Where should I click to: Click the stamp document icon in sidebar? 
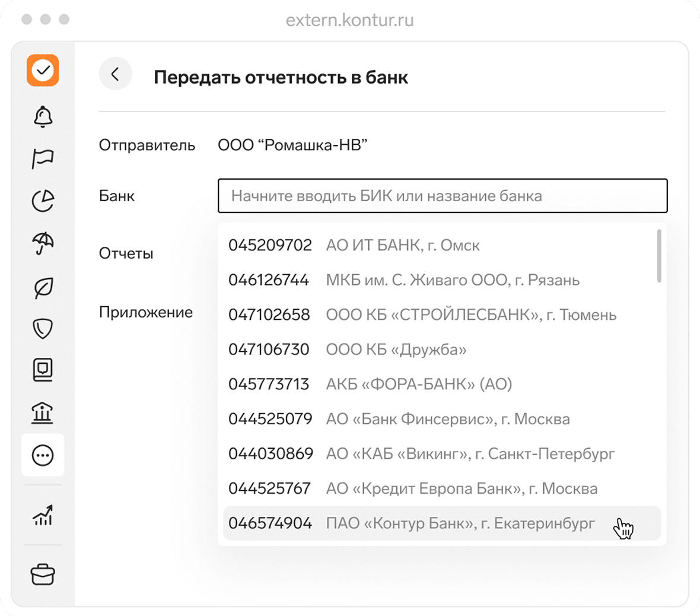43,370
